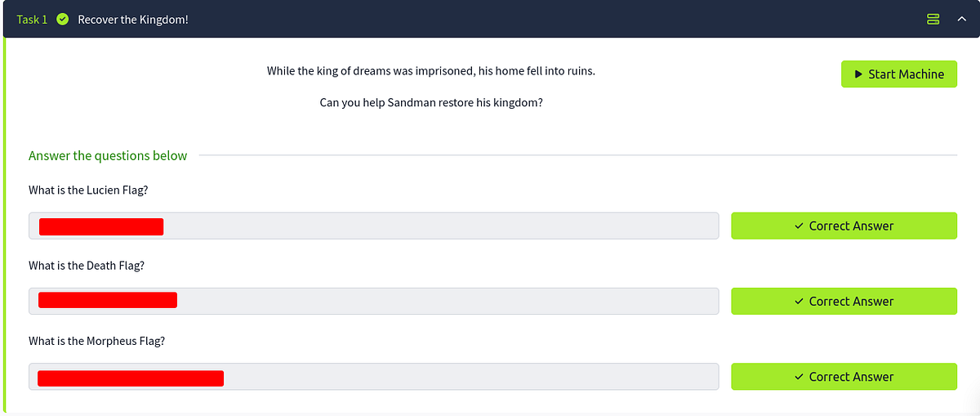Select the Task 1 label in header
980x416 pixels.
[x=32, y=19]
